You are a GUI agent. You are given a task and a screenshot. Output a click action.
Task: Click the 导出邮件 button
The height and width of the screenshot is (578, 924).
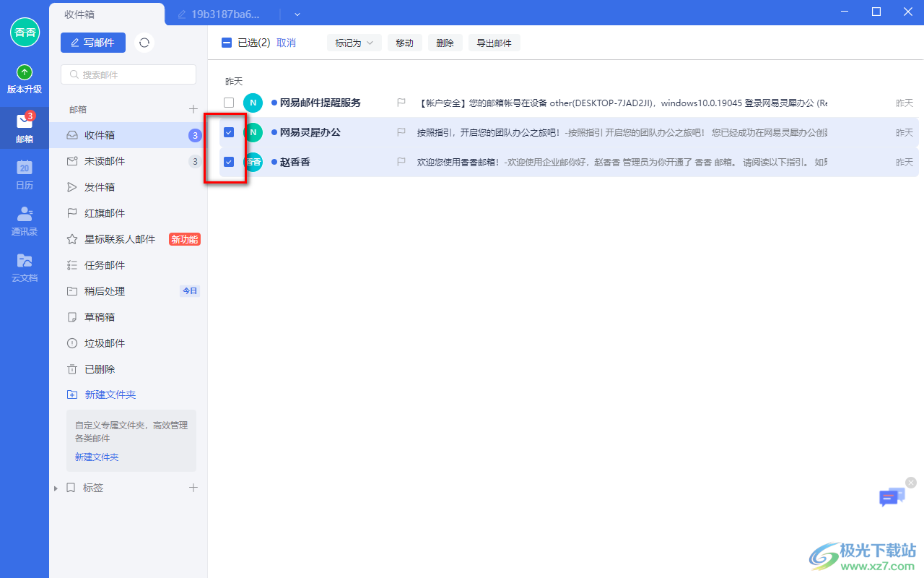tap(494, 43)
